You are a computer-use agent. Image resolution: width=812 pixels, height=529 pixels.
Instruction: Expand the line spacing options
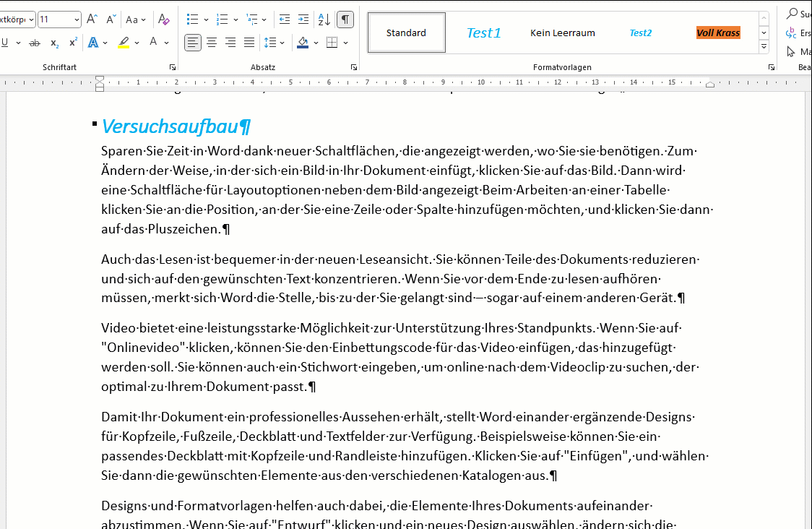[x=282, y=43]
